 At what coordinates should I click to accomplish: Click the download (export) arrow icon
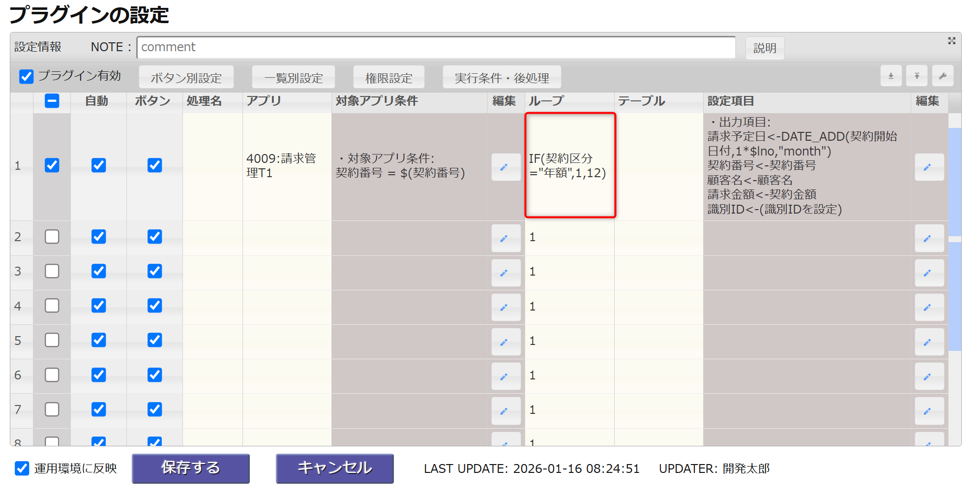pos(891,76)
